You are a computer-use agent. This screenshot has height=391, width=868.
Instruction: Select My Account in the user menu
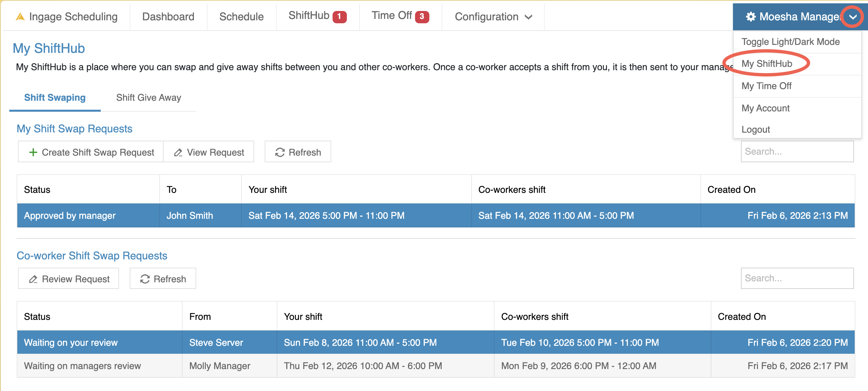[x=765, y=108]
